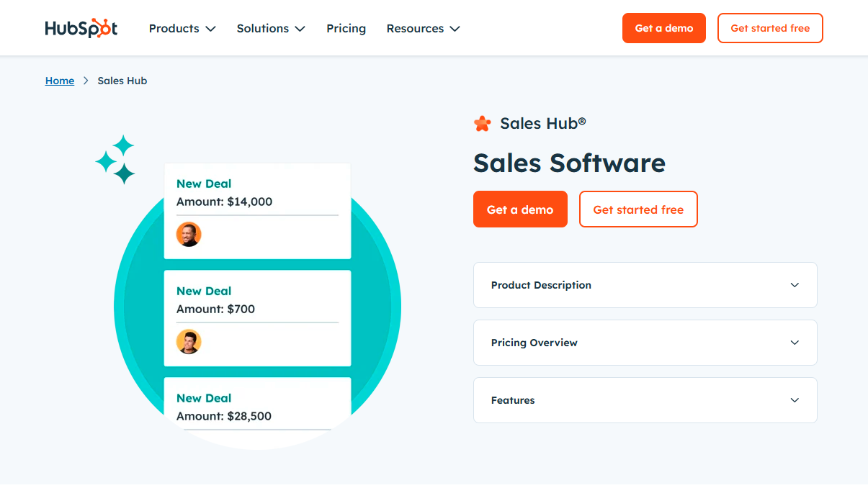
Task: Click the Features chevron arrow
Action: [795, 400]
